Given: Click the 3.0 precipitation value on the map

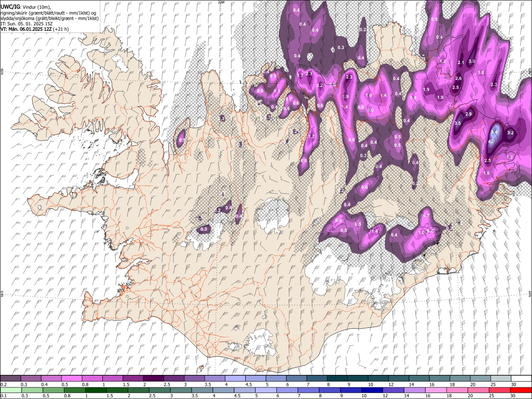Looking at the screenshot, I should tap(471, 61).
